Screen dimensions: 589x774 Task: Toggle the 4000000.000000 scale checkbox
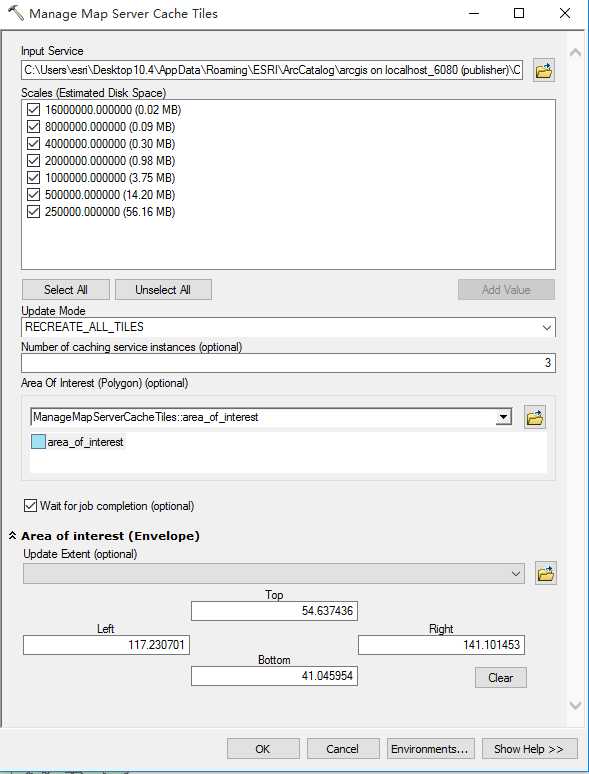point(34,144)
